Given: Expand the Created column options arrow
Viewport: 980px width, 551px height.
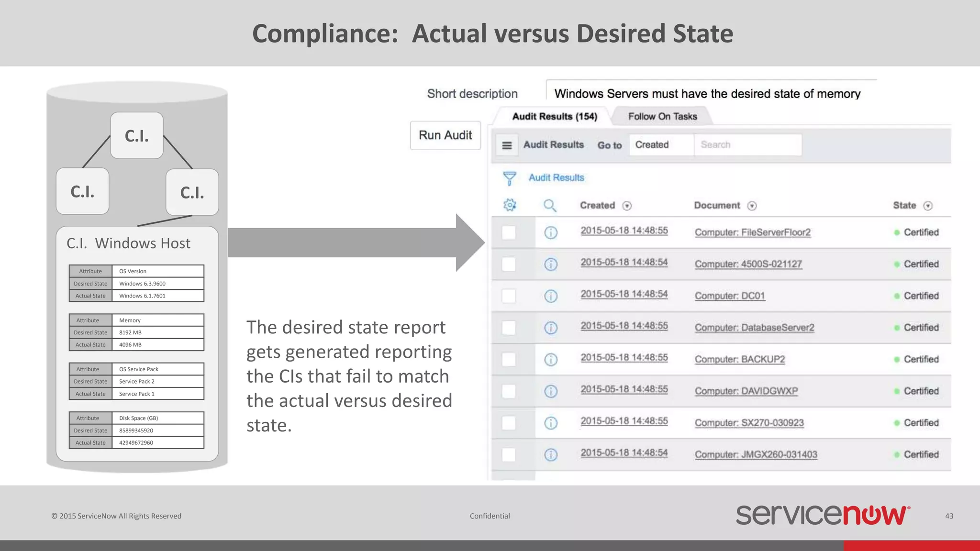Looking at the screenshot, I should pos(627,206).
